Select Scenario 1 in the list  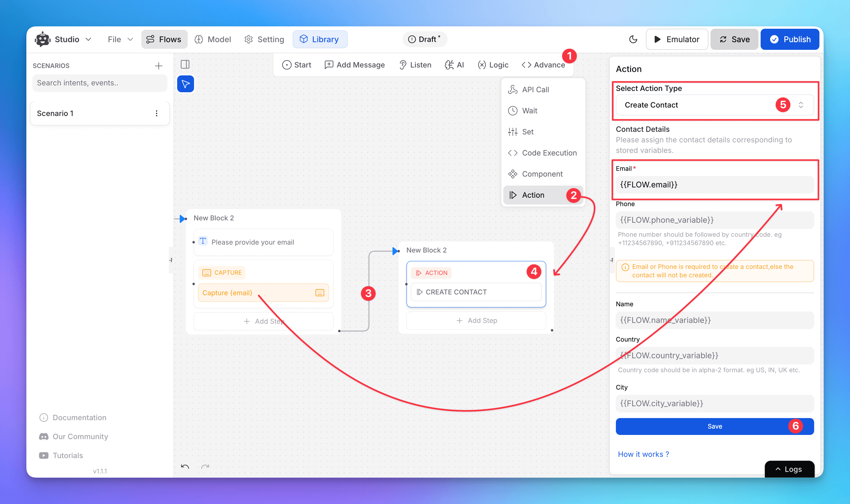(x=100, y=113)
